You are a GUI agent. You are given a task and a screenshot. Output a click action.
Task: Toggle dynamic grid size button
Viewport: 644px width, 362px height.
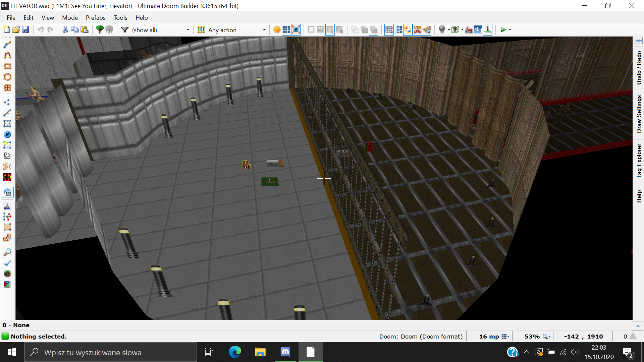tap(398, 30)
